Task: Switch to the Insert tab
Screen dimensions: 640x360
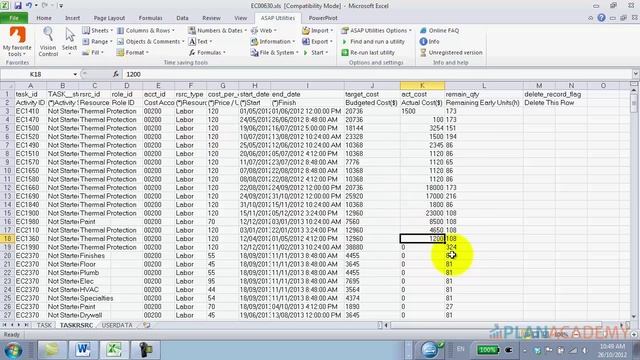Action: [x=72, y=18]
